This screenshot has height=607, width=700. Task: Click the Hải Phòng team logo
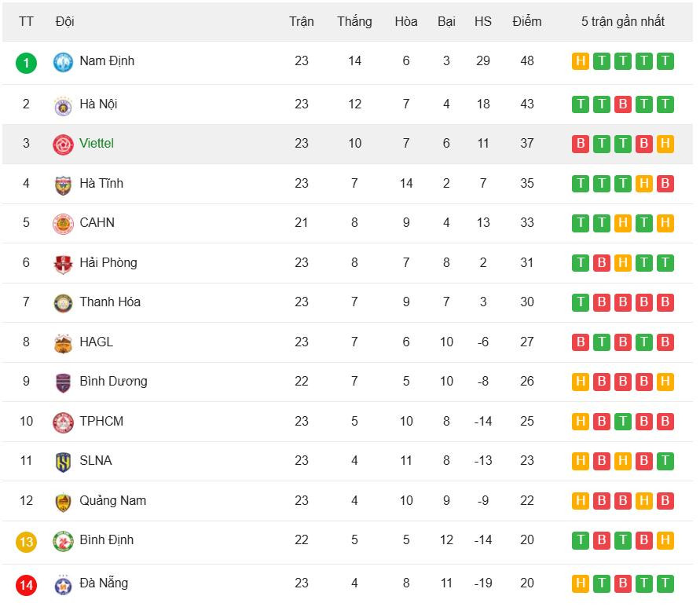pos(63,264)
